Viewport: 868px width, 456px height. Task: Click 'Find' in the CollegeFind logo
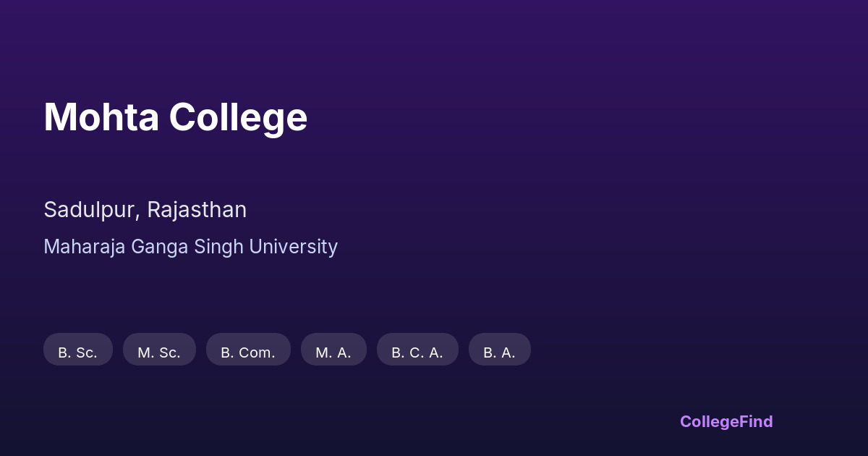[x=755, y=421]
